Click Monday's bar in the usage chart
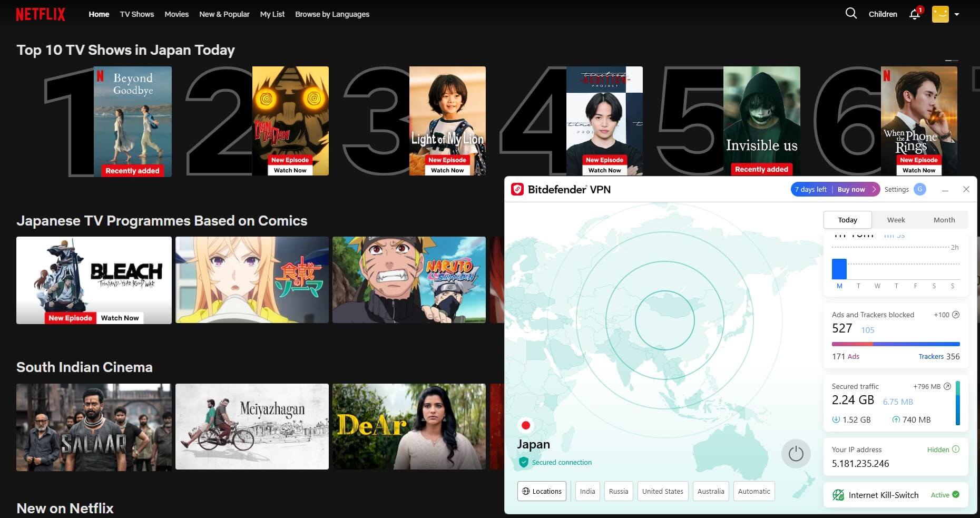Screen dimensions: 980x518 [840, 269]
